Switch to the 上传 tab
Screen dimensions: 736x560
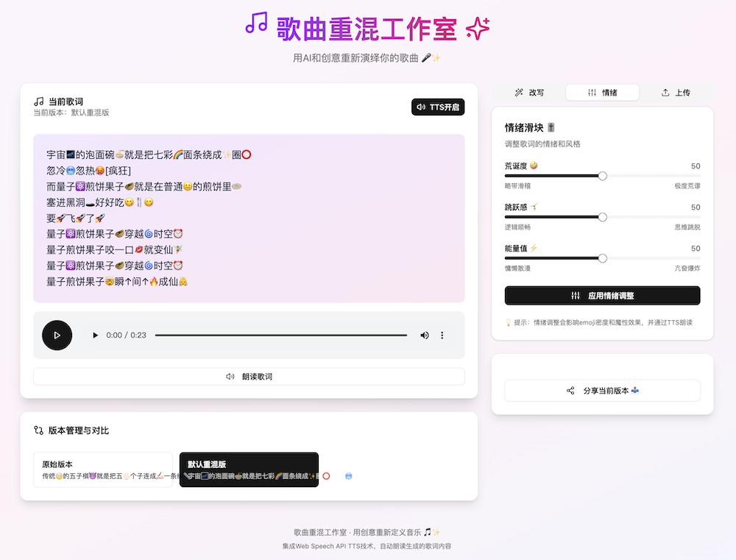click(676, 92)
